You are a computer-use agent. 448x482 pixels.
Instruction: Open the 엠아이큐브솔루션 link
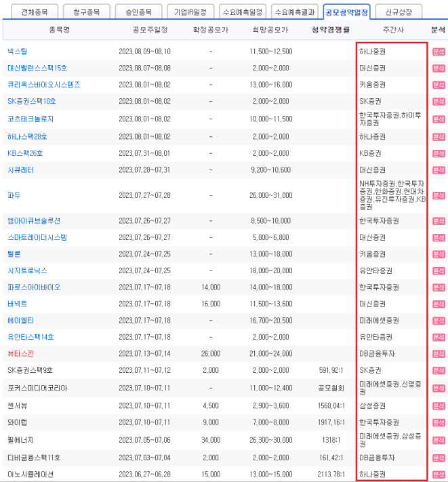34,221
